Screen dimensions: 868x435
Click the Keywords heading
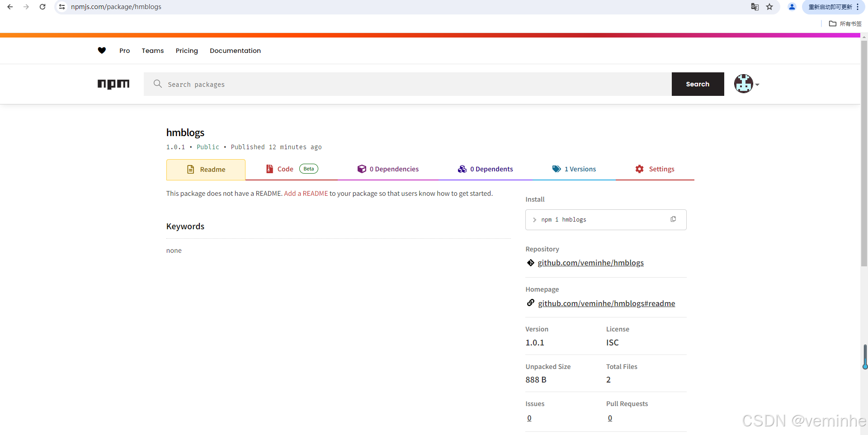(185, 227)
